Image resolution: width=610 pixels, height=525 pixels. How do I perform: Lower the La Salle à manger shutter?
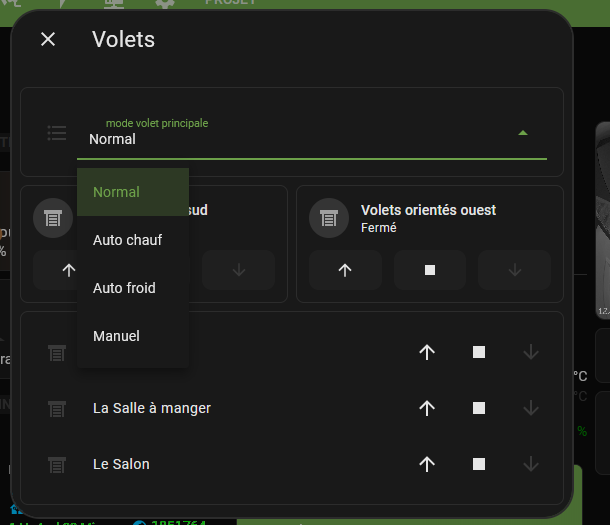531,408
